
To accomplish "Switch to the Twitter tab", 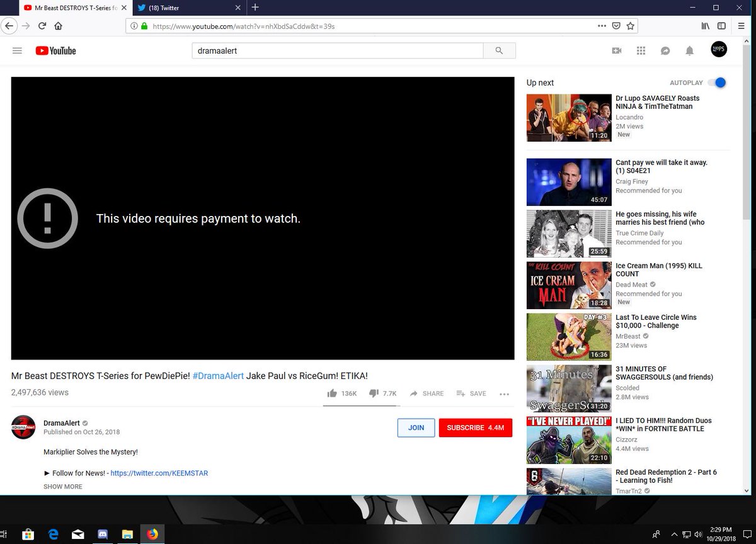I will (188, 8).
